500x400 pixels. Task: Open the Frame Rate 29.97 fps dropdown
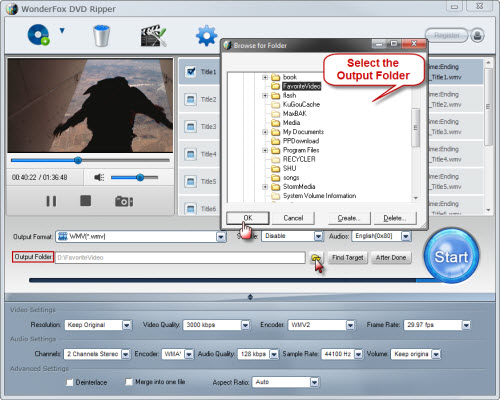point(466,325)
